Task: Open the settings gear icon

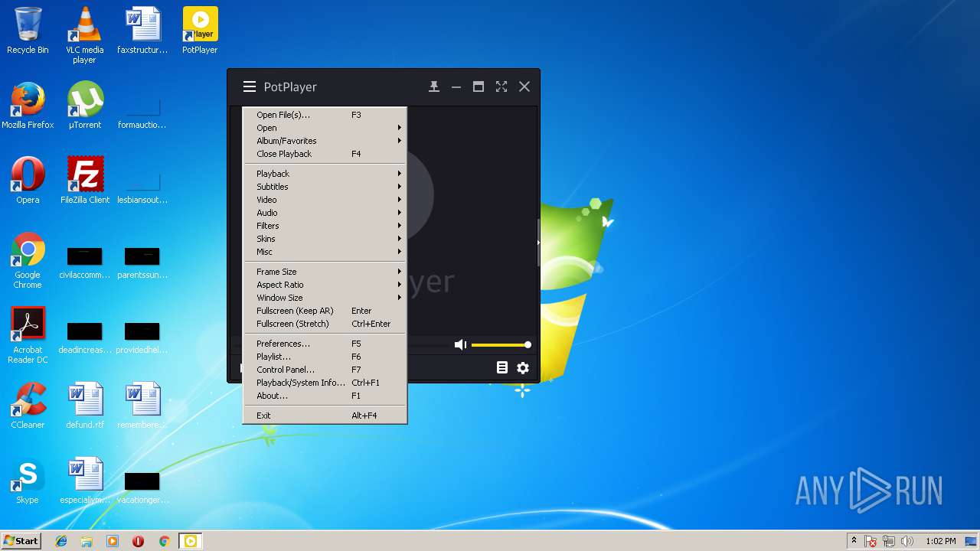Action: click(x=523, y=368)
